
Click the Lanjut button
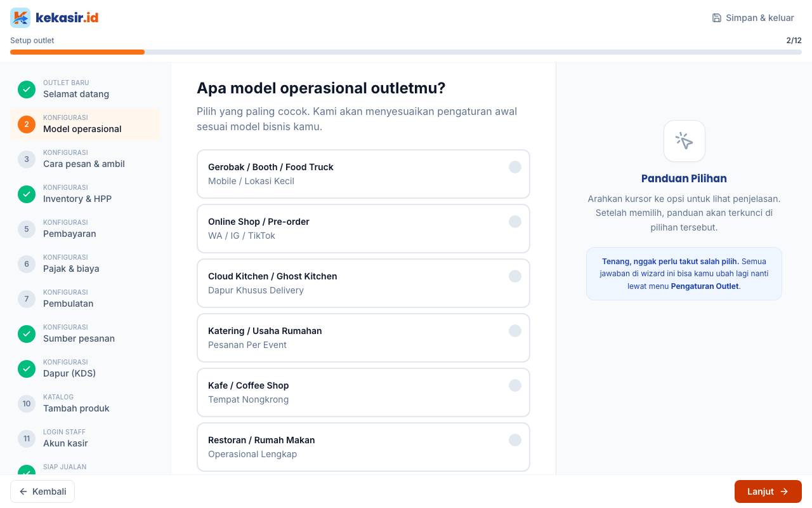(768, 491)
